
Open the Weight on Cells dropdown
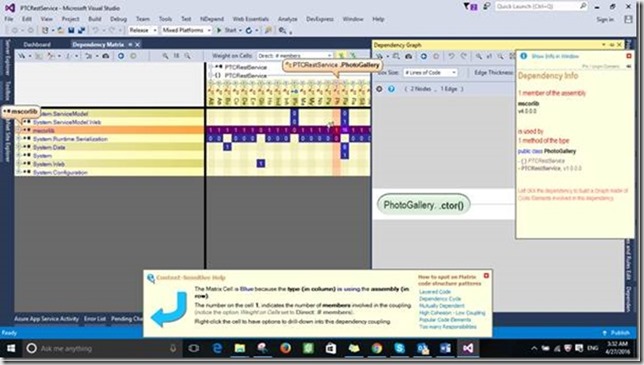click(294, 55)
